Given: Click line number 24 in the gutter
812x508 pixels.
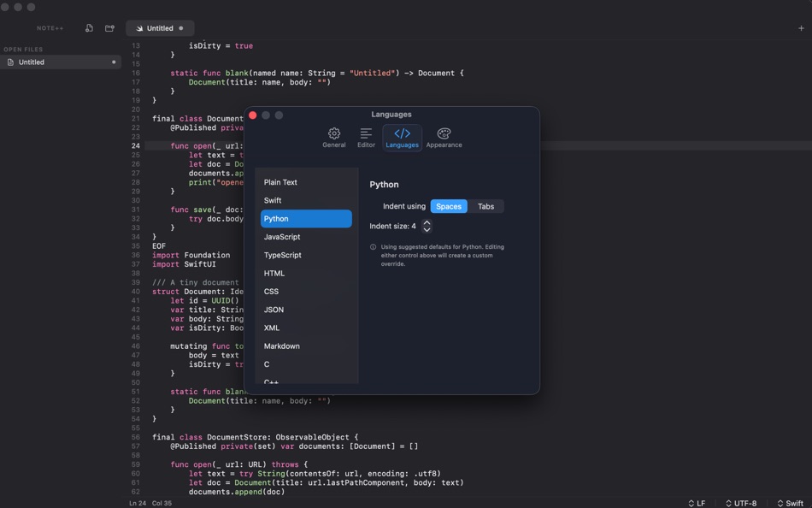Looking at the screenshot, I should pos(136,146).
